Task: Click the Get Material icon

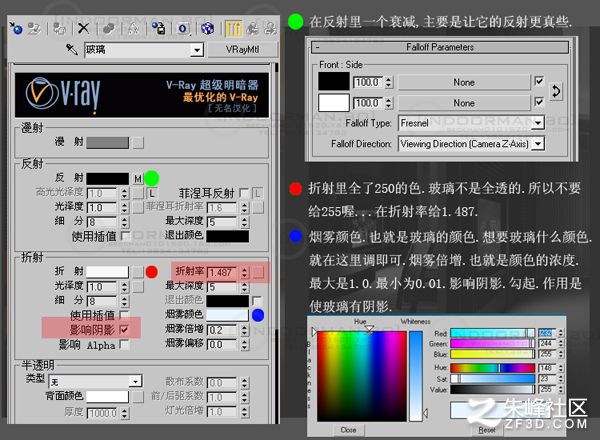Action: [x=16, y=29]
